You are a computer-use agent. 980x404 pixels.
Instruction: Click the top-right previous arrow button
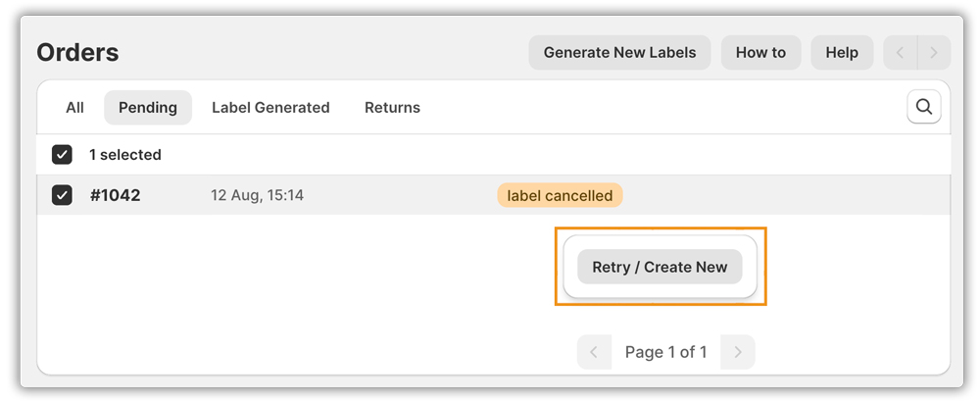(x=901, y=53)
